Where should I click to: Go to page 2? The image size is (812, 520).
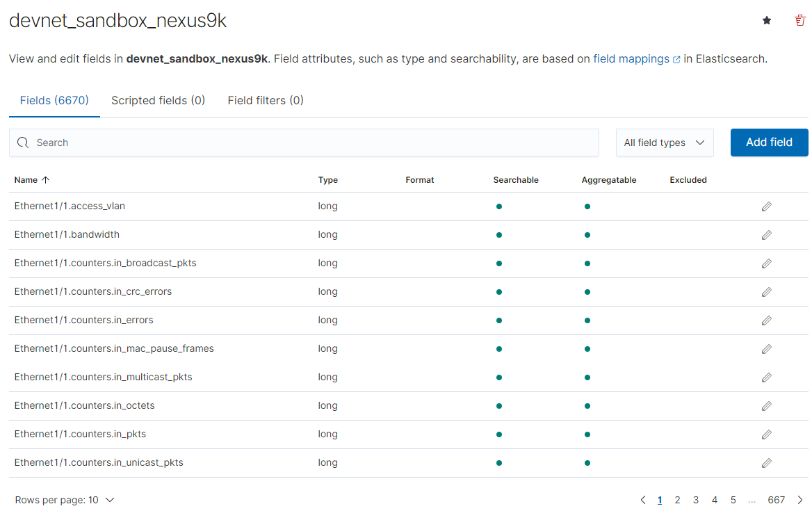pyautogui.click(x=677, y=500)
